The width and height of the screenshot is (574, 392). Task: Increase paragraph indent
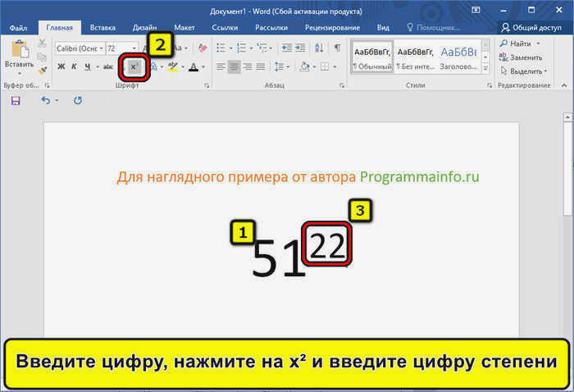pos(301,48)
